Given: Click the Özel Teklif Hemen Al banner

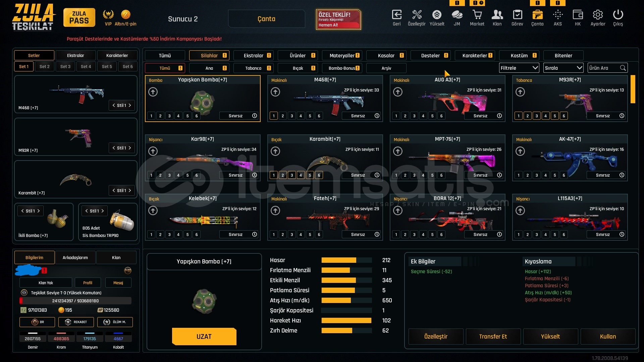Looking at the screenshot, I should pyautogui.click(x=338, y=19).
